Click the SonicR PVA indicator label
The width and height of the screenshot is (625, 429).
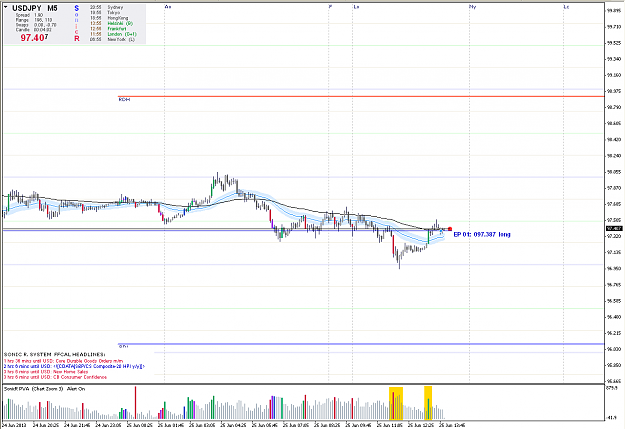click(x=44, y=389)
